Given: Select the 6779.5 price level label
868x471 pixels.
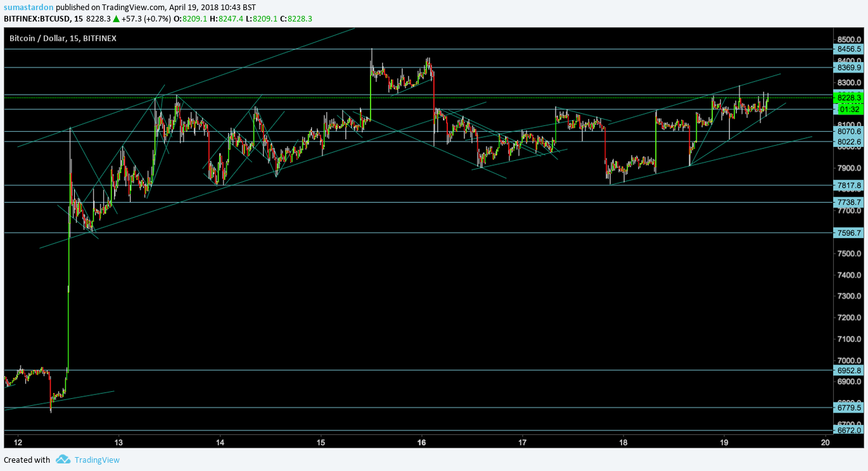Looking at the screenshot, I should [x=849, y=408].
